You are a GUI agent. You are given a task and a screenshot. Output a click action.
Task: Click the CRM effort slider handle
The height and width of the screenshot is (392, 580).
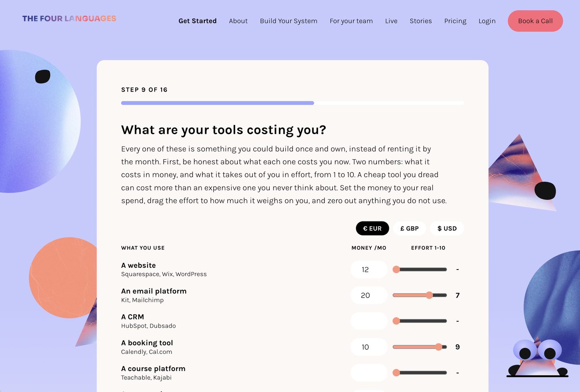click(x=396, y=321)
